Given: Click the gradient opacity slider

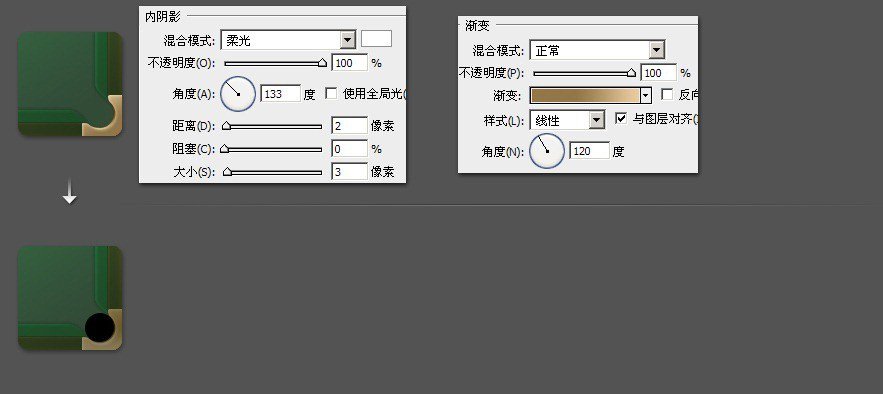Looking at the screenshot, I should (x=585, y=73).
